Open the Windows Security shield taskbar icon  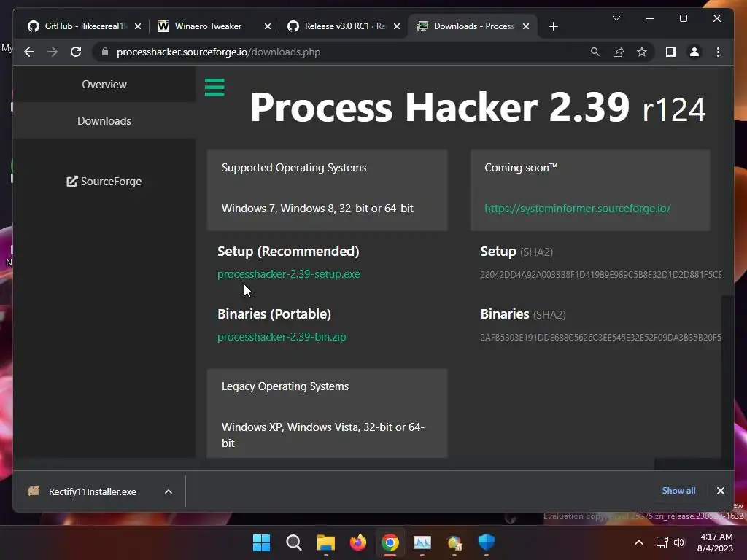(487, 542)
